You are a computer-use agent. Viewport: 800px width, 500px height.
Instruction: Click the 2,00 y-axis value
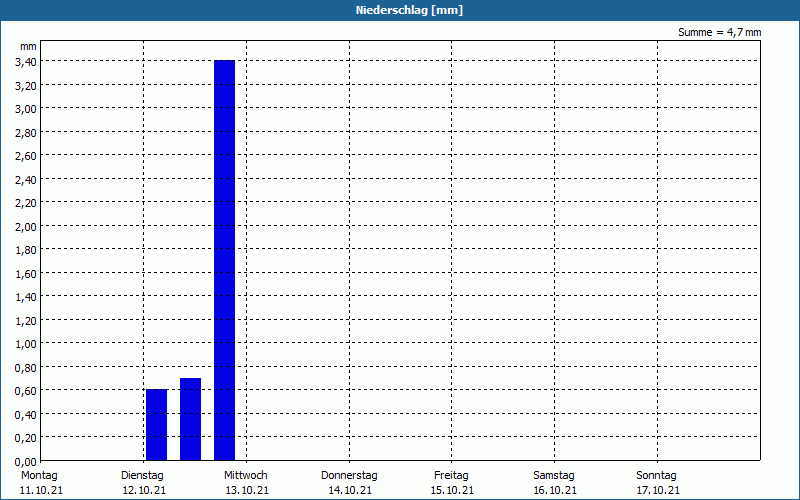pos(26,227)
